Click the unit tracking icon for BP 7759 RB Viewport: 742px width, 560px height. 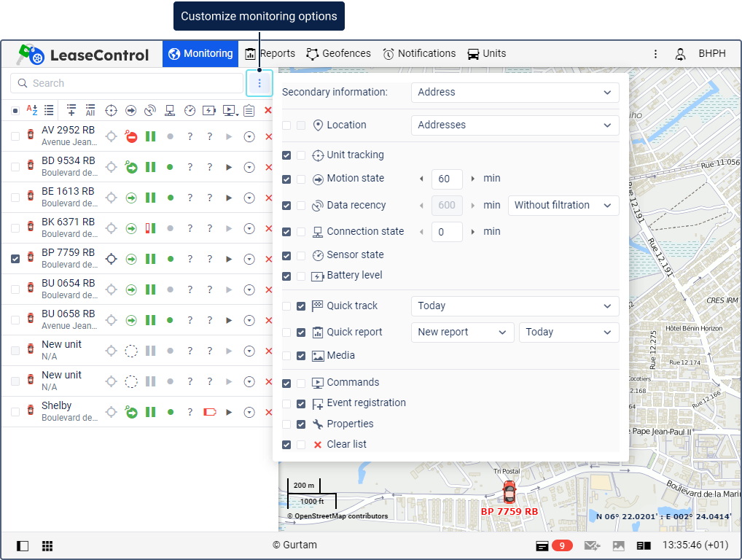111,259
